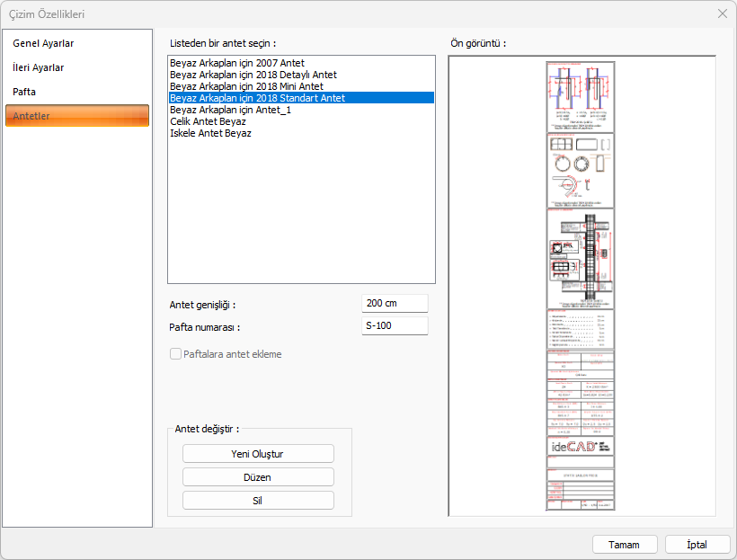Screen dimensions: 737x560
Task: Pick Iskele Antet Beyaz from list
Action: (x=210, y=133)
